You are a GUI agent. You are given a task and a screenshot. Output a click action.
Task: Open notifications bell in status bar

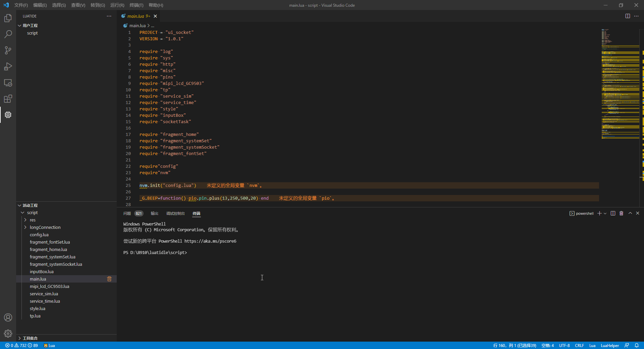[637, 345]
